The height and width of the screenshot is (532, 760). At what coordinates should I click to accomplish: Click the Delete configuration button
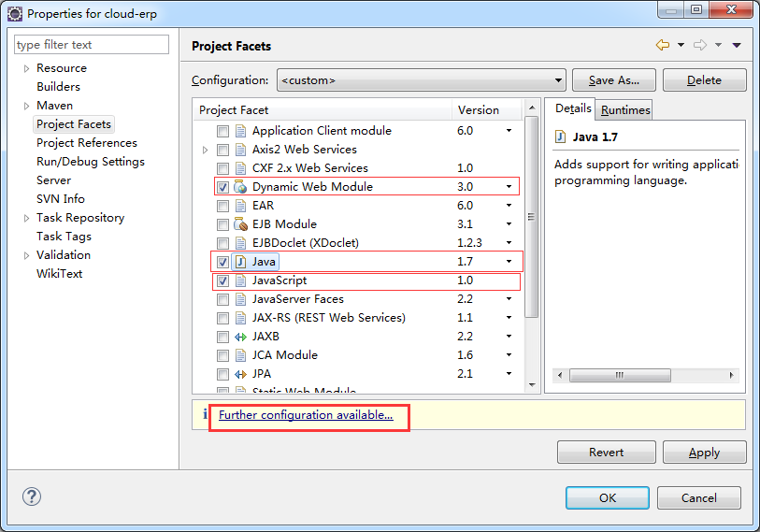click(704, 80)
